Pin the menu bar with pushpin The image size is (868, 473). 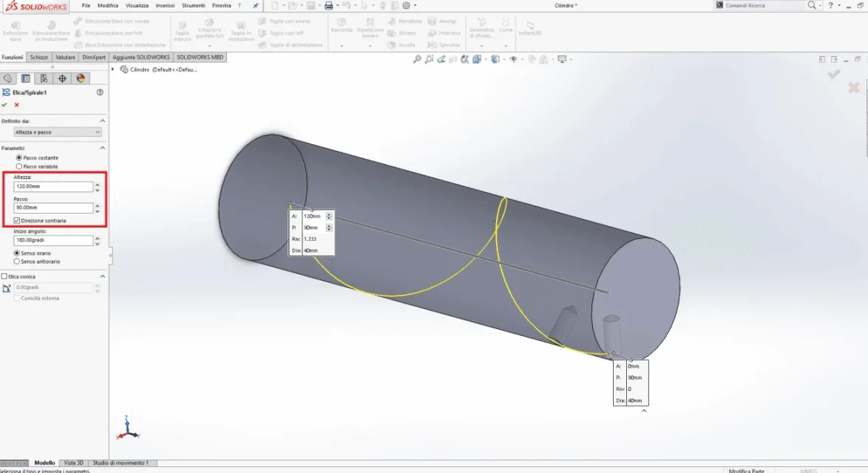coord(255,5)
